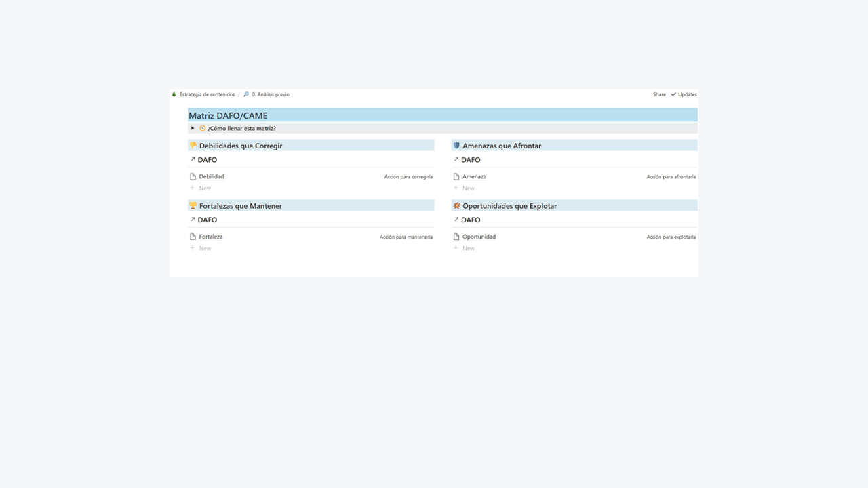Open the Fortaleza page entry
Screen dimensions: 868x488
click(211, 237)
